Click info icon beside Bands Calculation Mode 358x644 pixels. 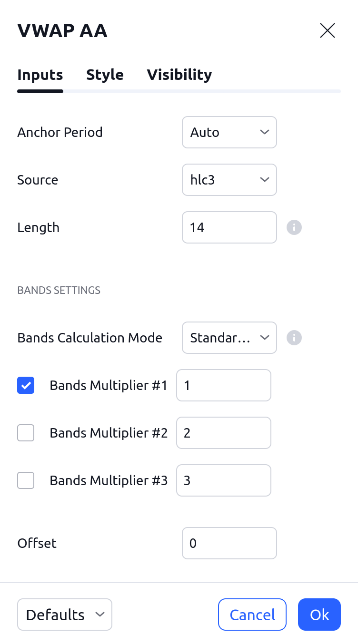click(x=294, y=338)
